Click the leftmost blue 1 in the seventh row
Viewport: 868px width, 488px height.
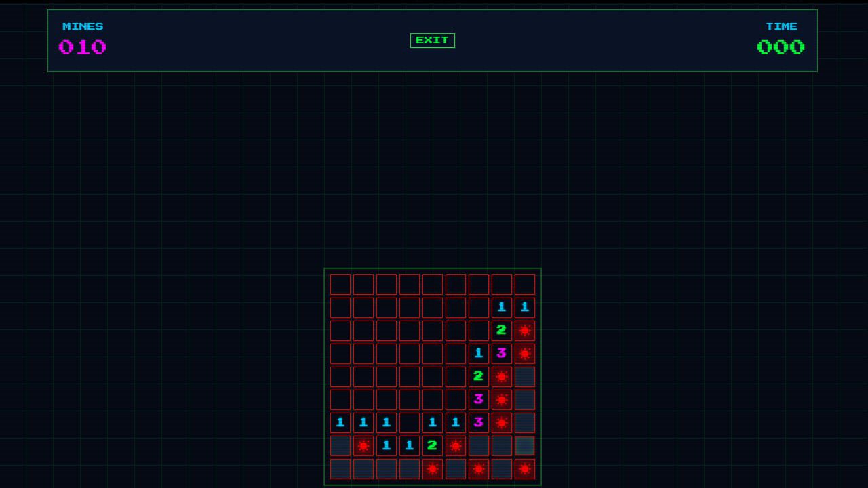click(340, 422)
